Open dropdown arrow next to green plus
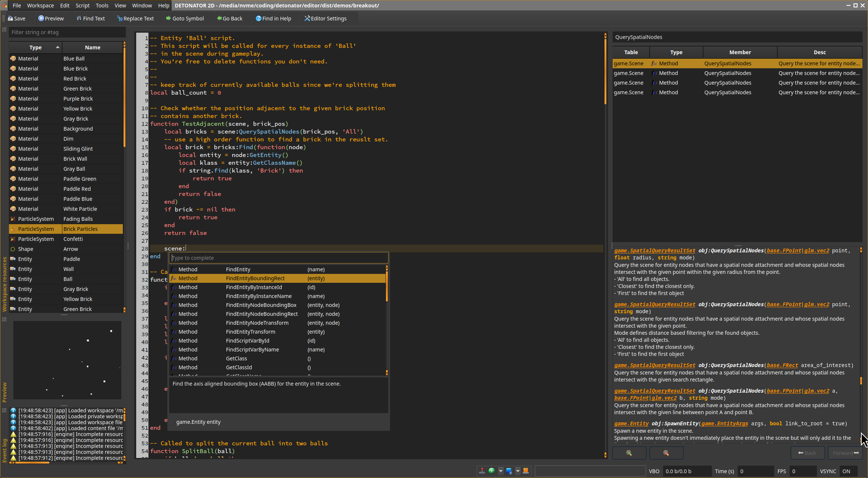This screenshot has width=868, height=478. [501, 471]
